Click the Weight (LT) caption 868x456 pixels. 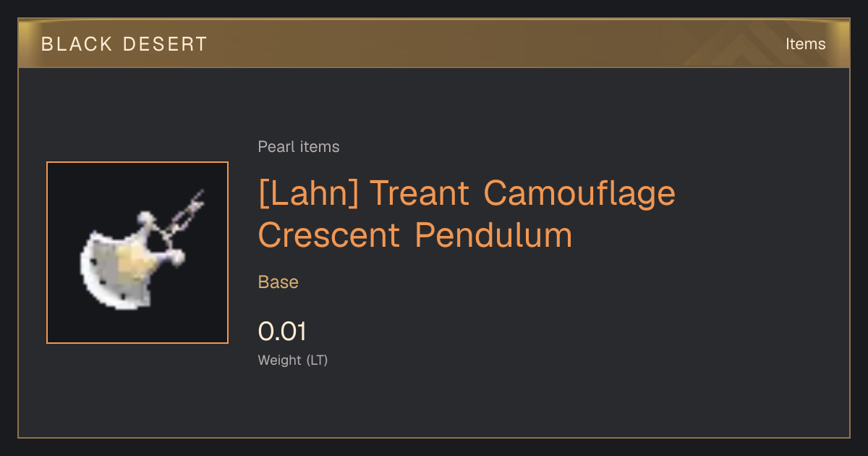pyautogui.click(x=293, y=360)
